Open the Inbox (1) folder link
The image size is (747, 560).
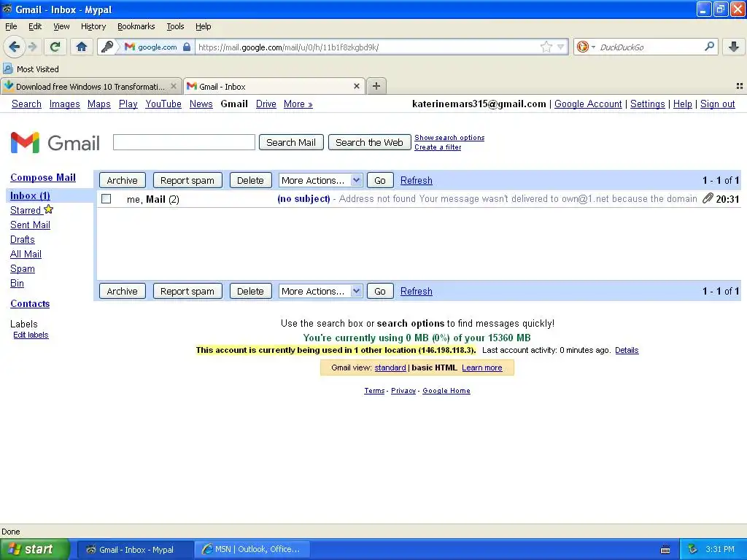click(30, 195)
